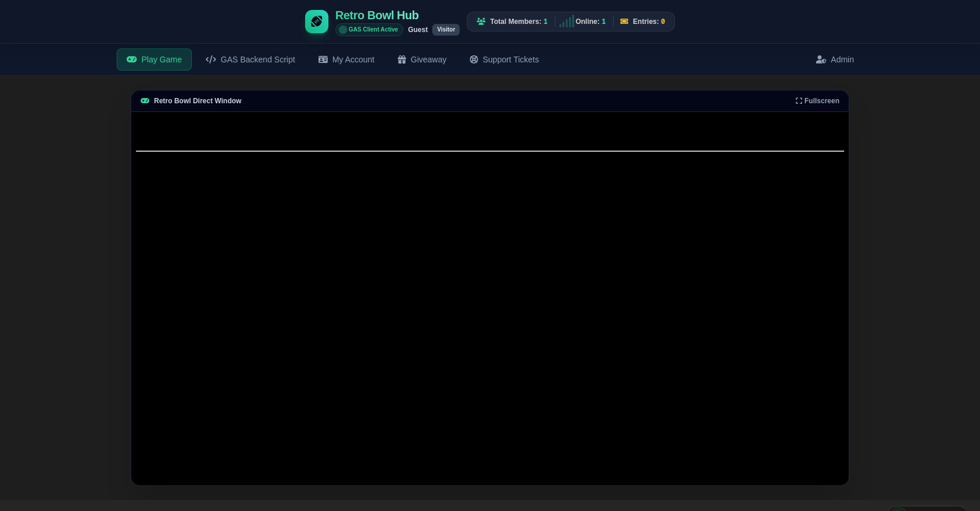Click the Total Members: 1 counter
This screenshot has height=511, width=980.
coord(512,22)
